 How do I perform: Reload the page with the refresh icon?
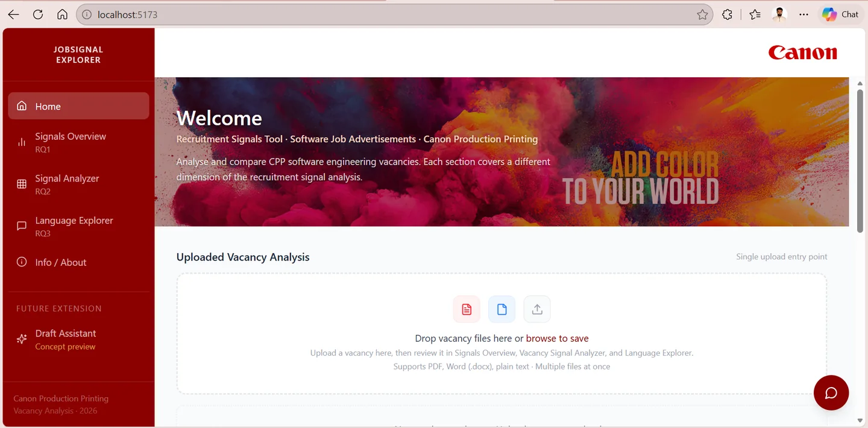pyautogui.click(x=38, y=14)
